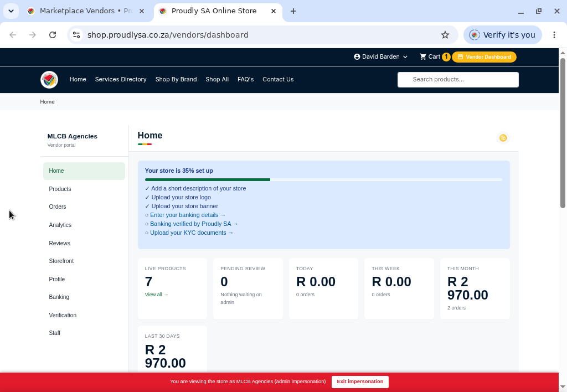The width and height of the screenshot is (567, 392).
Task: Click 'Upload your store logo' checklist item
Action: (181, 198)
